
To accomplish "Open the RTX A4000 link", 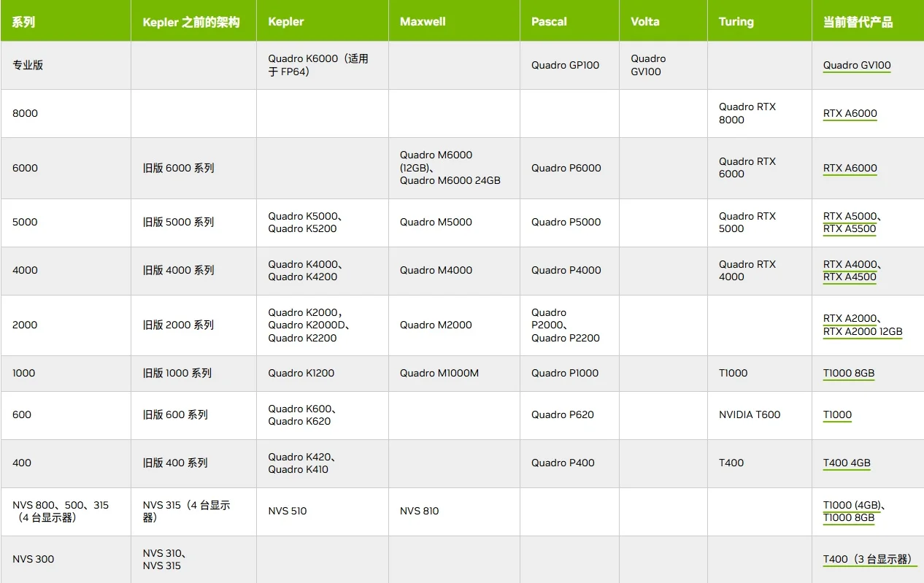I will click(x=850, y=264).
